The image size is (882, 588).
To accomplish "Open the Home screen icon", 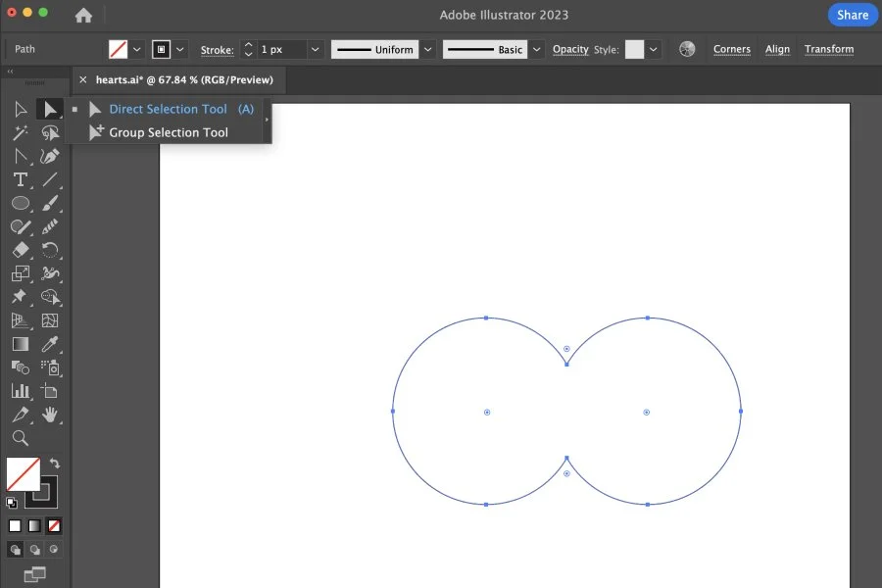I will (83, 16).
